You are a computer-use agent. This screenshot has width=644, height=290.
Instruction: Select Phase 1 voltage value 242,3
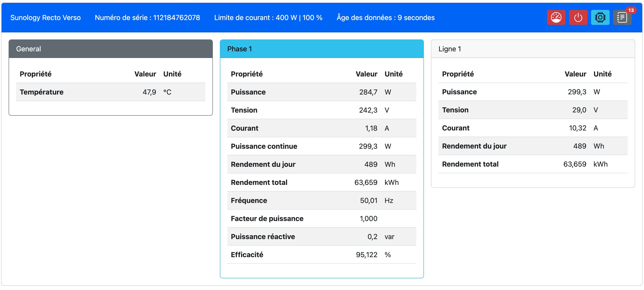coord(368,110)
